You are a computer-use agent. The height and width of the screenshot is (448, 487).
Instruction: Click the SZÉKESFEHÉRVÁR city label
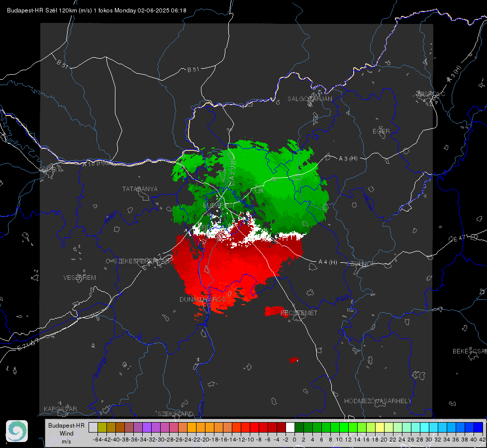[142, 261]
